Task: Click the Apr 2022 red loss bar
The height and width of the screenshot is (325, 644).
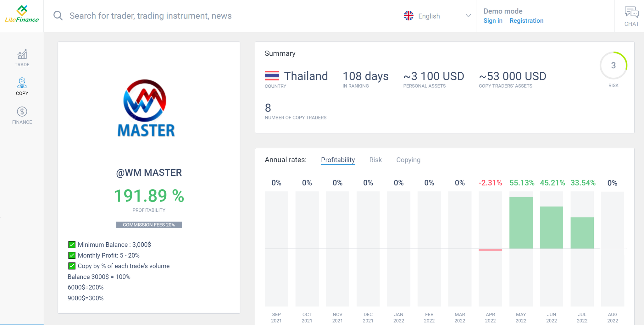Action: tap(490, 250)
